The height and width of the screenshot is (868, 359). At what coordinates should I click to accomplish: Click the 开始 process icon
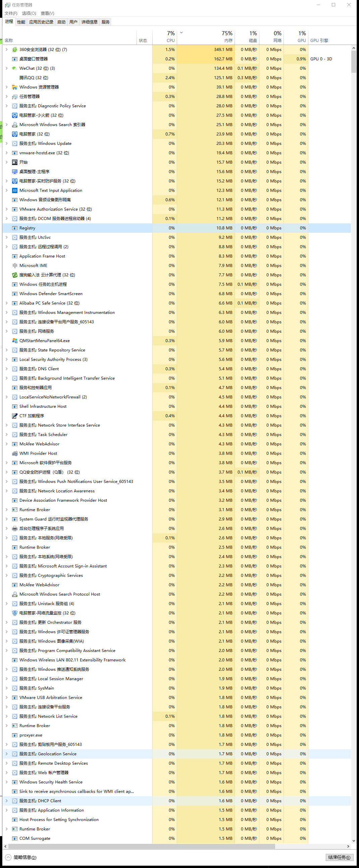(14, 162)
